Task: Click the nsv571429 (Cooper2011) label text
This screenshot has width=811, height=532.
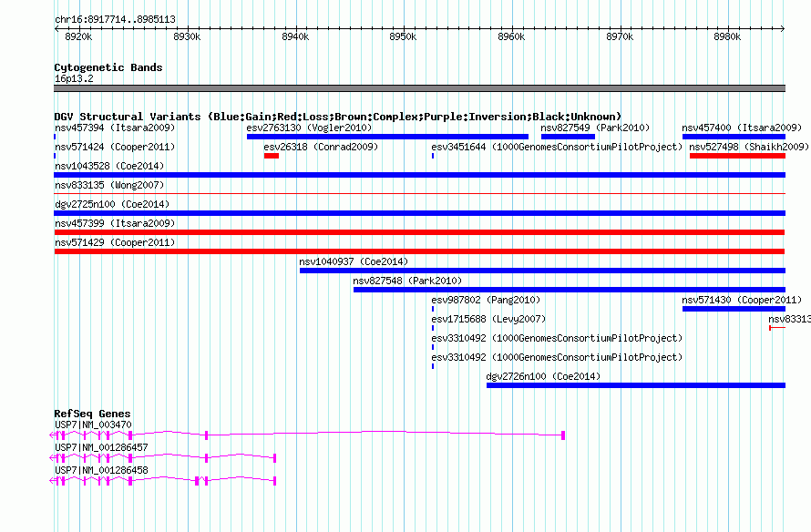Action: coord(115,242)
